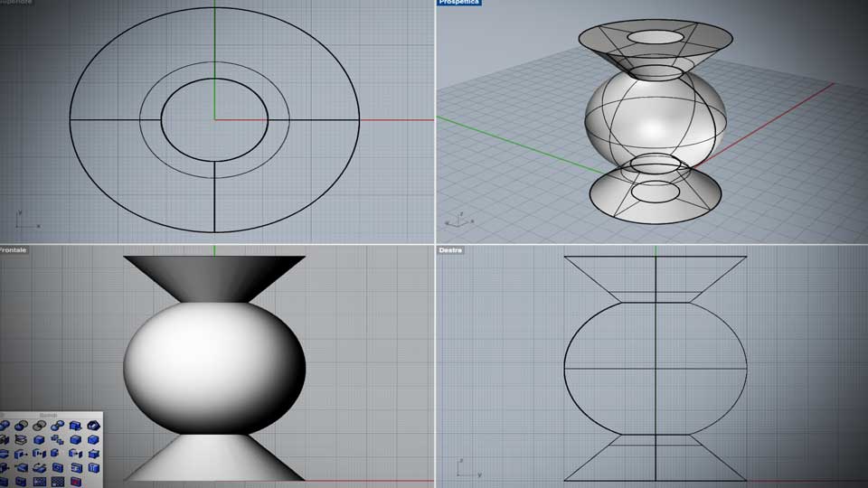Click the icon with curved rotation arrow
The width and height of the screenshot is (868, 488).
[x=40, y=467]
